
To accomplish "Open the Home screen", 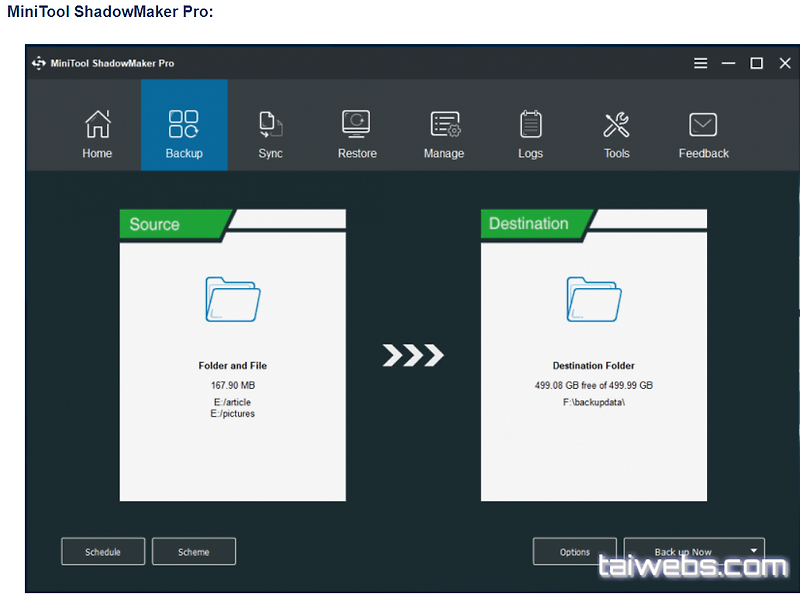I will [97, 130].
